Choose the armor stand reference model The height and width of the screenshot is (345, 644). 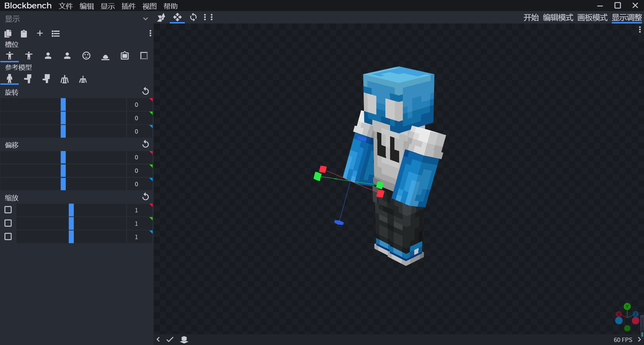(64, 79)
